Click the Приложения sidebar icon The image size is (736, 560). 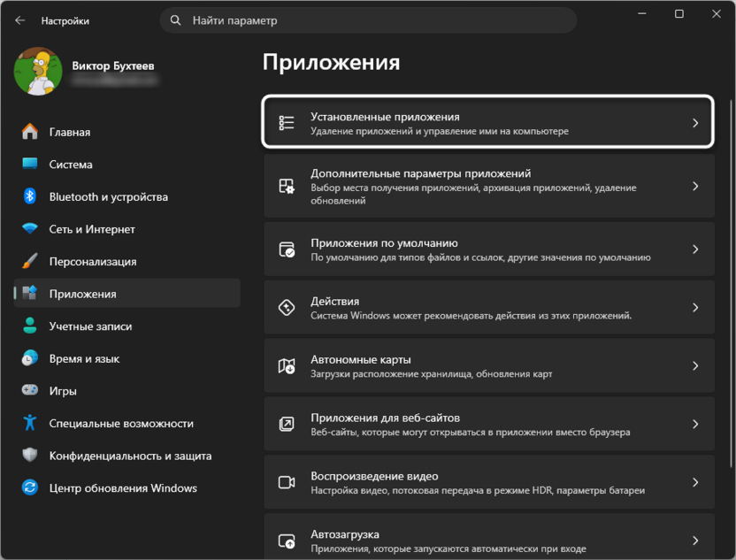click(29, 293)
